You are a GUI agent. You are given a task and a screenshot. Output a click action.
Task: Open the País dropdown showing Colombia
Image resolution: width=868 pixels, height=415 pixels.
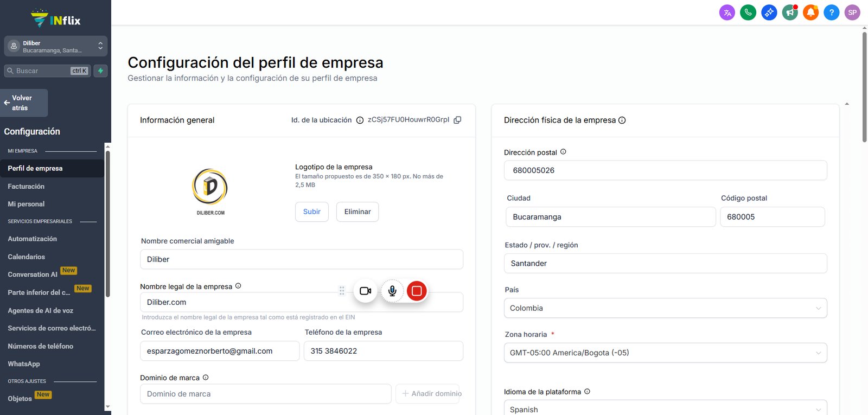click(x=665, y=308)
